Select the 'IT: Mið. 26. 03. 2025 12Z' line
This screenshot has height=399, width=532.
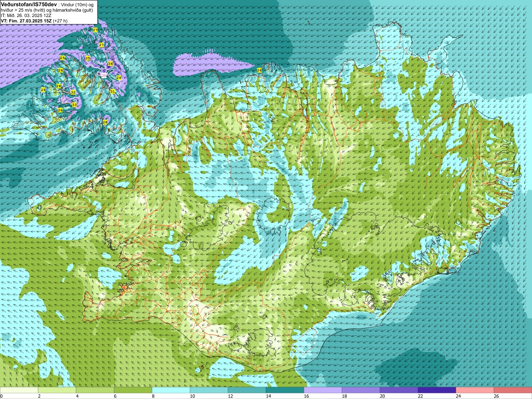26,15
